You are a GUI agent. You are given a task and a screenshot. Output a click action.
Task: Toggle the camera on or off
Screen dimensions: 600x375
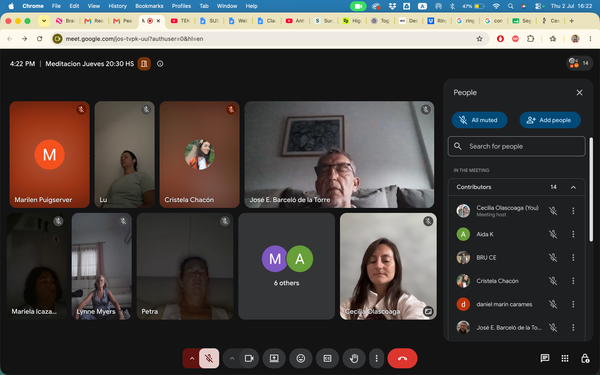click(249, 358)
